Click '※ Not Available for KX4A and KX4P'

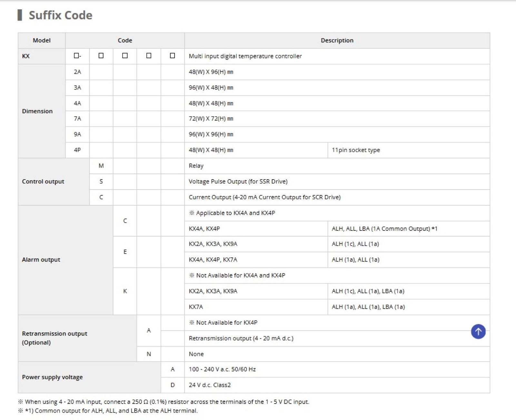pyautogui.click(x=237, y=275)
